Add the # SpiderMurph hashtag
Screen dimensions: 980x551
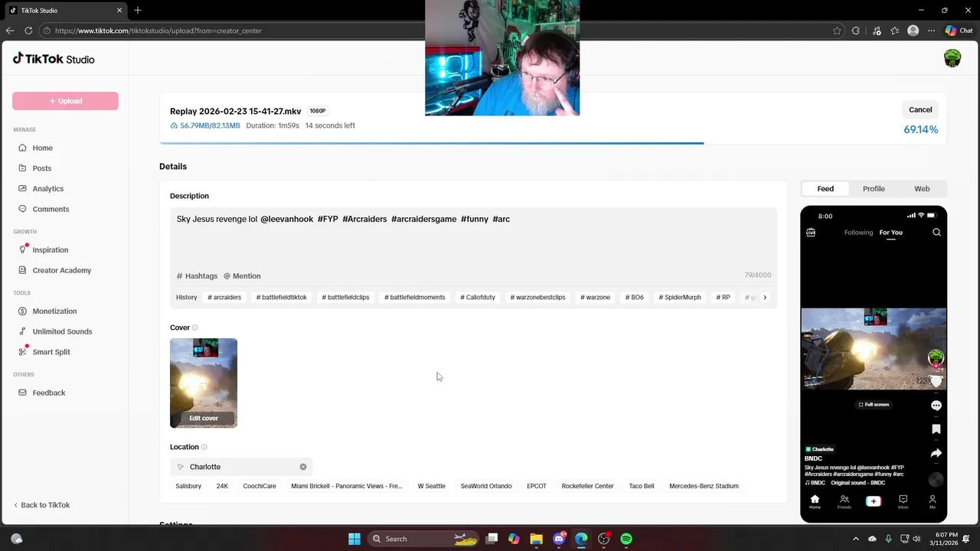point(680,297)
